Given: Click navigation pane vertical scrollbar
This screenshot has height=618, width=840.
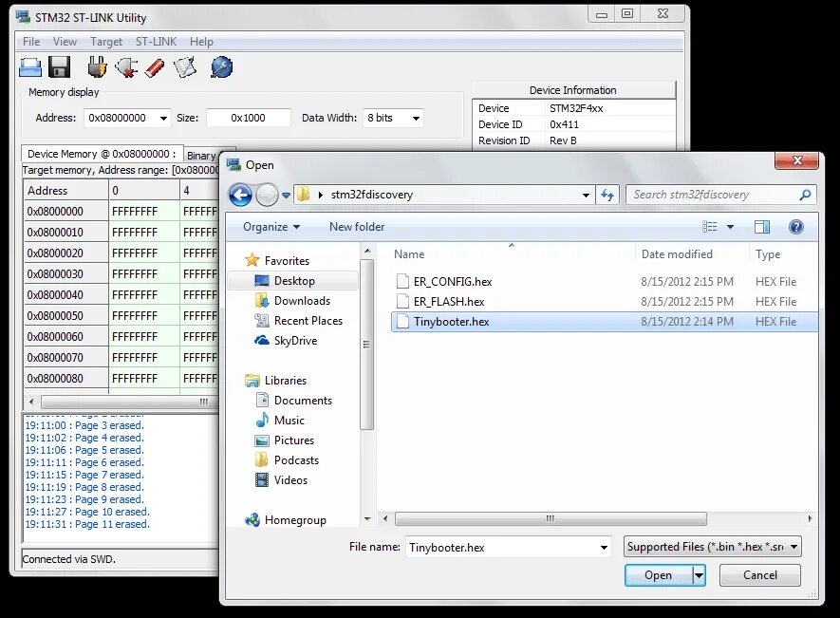Looking at the screenshot, I should click(x=367, y=344).
